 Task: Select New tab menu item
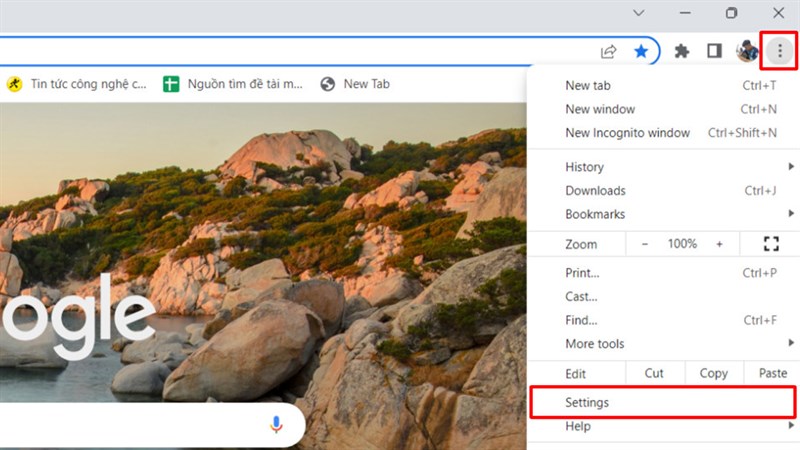tap(663, 85)
